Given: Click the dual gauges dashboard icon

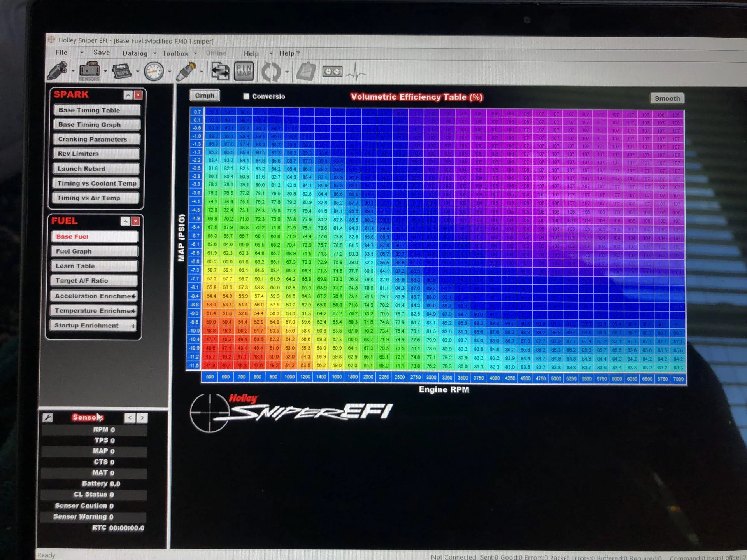Looking at the screenshot, I should point(332,72).
